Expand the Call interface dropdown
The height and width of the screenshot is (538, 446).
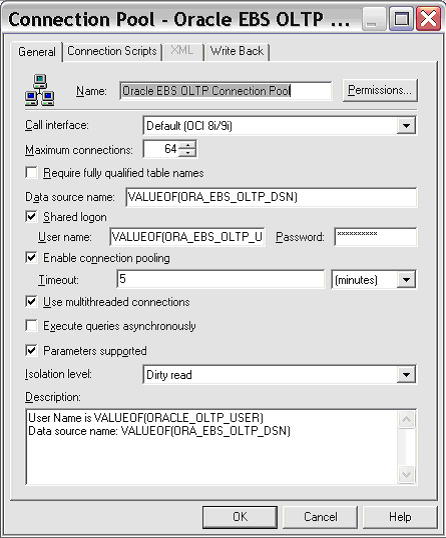pyautogui.click(x=407, y=126)
